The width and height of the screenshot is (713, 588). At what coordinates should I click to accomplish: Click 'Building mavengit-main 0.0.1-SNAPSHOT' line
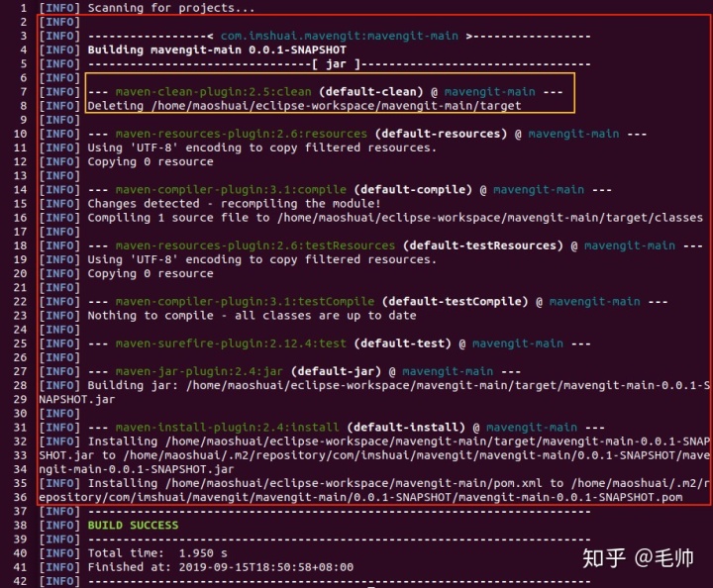tap(217, 49)
